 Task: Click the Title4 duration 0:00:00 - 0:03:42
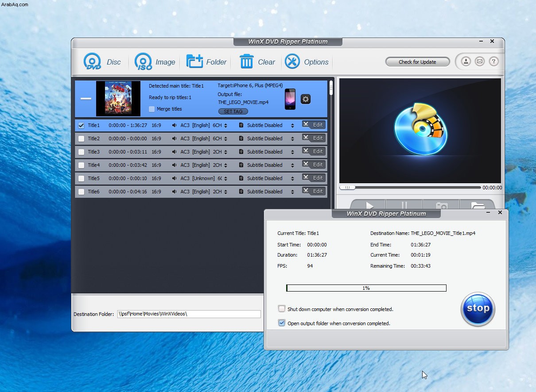point(128,165)
